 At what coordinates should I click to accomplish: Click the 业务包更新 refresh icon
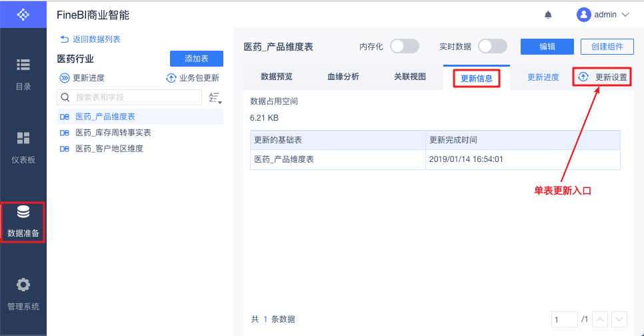[x=171, y=78]
